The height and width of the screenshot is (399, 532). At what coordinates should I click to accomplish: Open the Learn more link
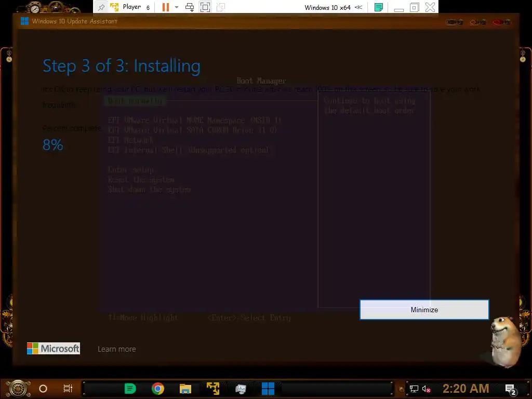pyautogui.click(x=117, y=349)
